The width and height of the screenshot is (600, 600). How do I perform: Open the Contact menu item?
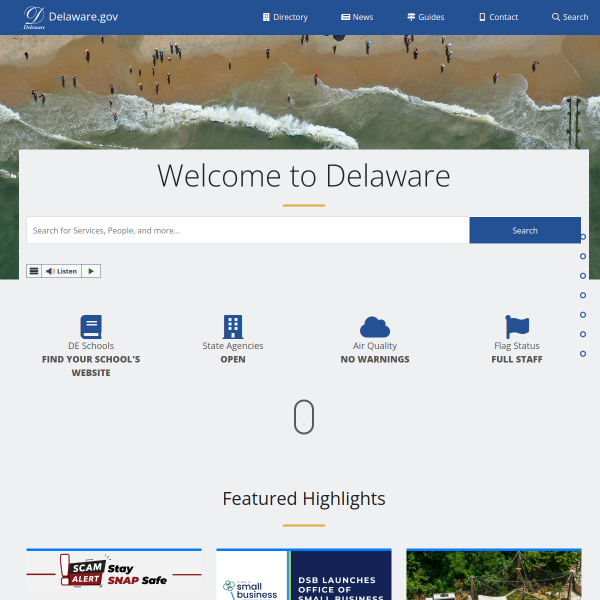point(499,17)
